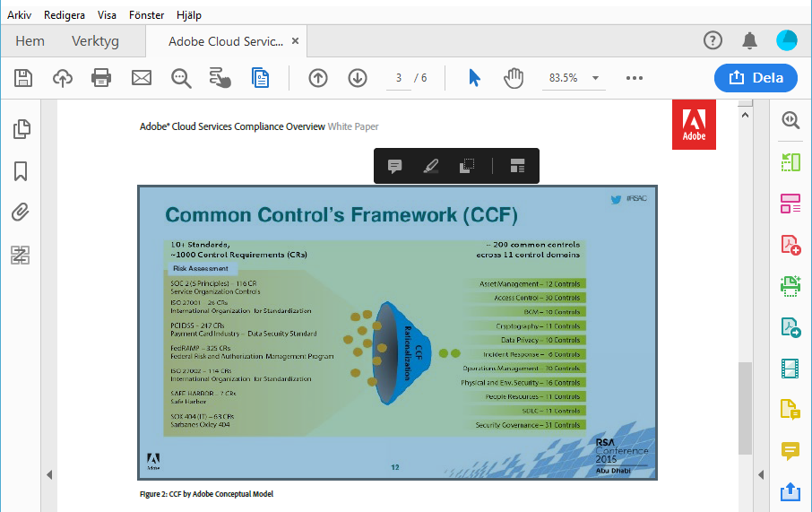Click the Common Control's Framework slide image

pos(397,332)
